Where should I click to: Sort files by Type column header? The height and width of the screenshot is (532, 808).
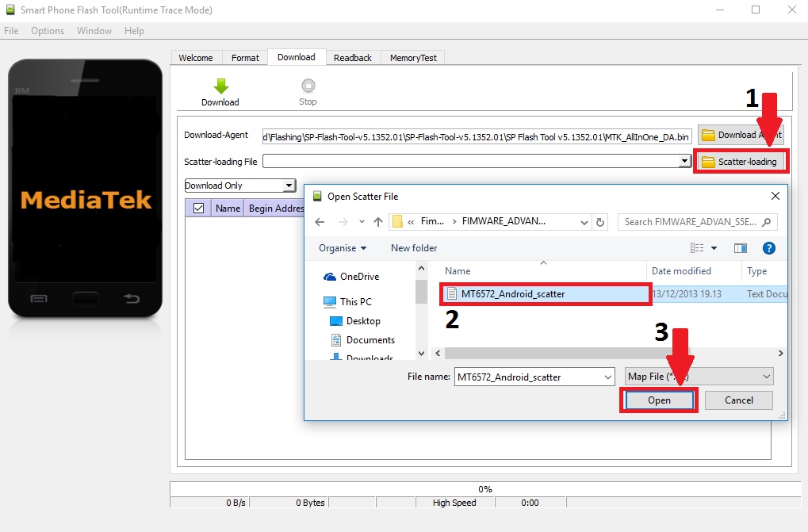pyautogui.click(x=756, y=271)
